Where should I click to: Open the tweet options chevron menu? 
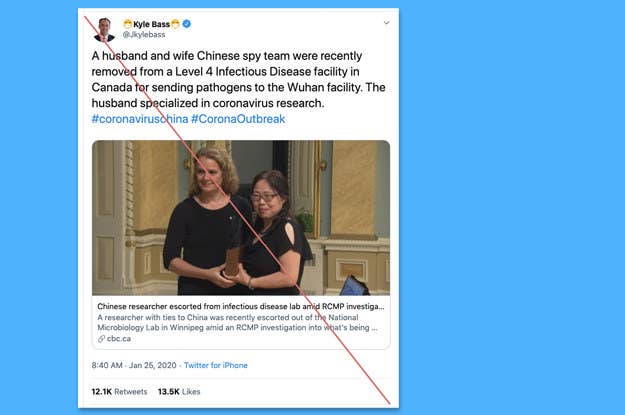click(386, 23)
